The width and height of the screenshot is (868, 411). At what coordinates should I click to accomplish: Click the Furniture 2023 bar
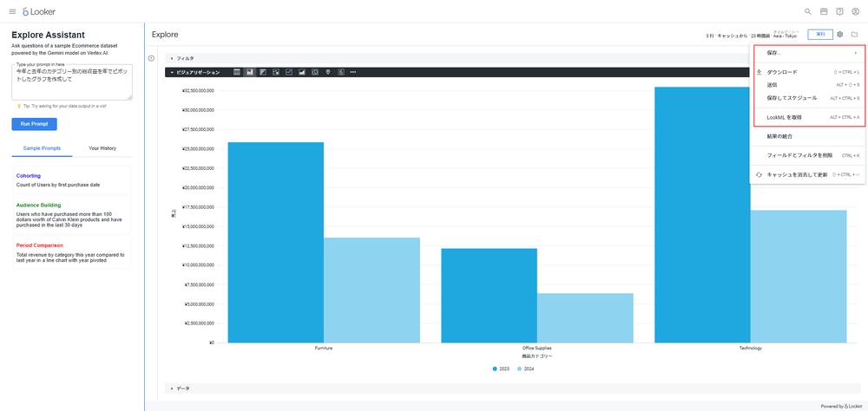[x=276, y=242]
